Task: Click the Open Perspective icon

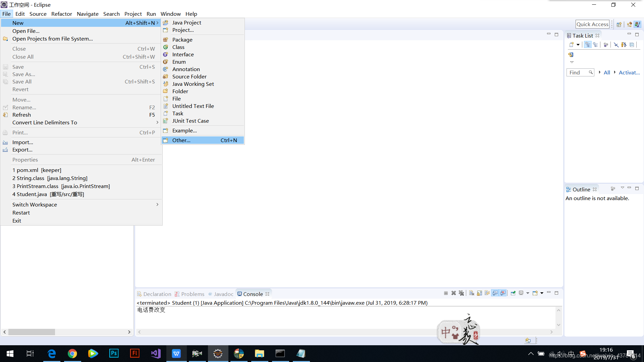Action: pos(619,24)
